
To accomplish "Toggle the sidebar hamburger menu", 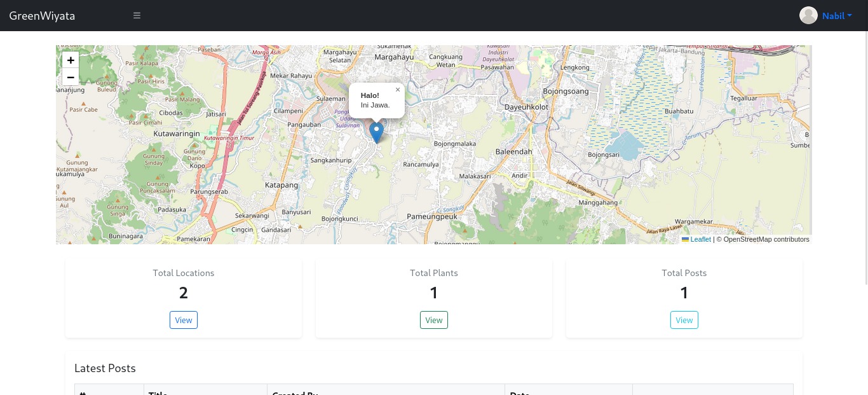I will [x=137, y=15].
